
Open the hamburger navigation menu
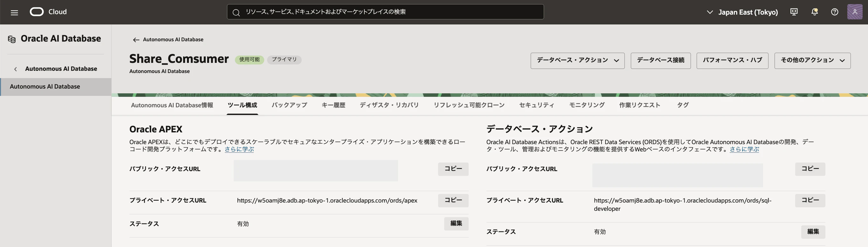coord(14,12)
